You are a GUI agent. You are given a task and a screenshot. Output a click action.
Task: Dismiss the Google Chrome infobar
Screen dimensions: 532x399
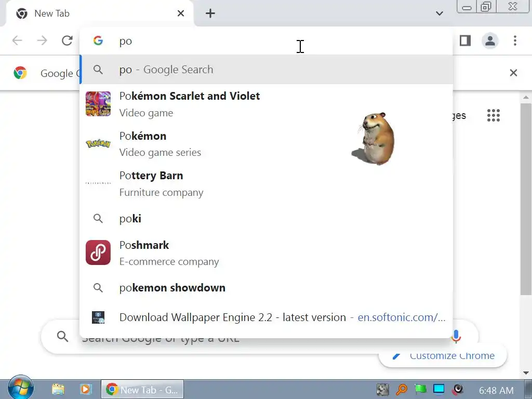513,73
